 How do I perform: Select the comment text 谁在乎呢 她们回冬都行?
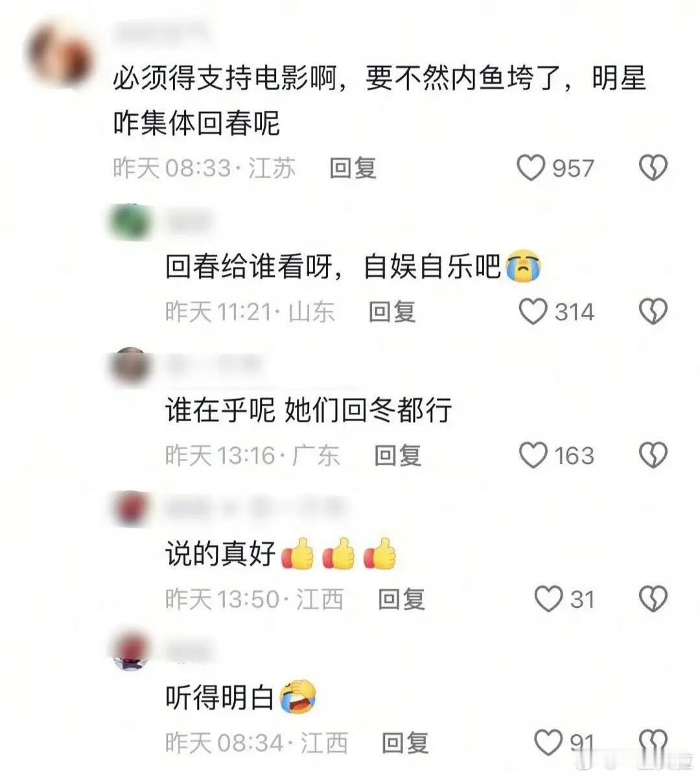[308, 410]
